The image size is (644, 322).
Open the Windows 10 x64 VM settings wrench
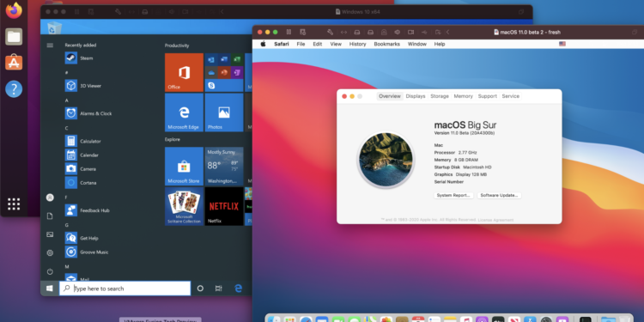(118, 12)
